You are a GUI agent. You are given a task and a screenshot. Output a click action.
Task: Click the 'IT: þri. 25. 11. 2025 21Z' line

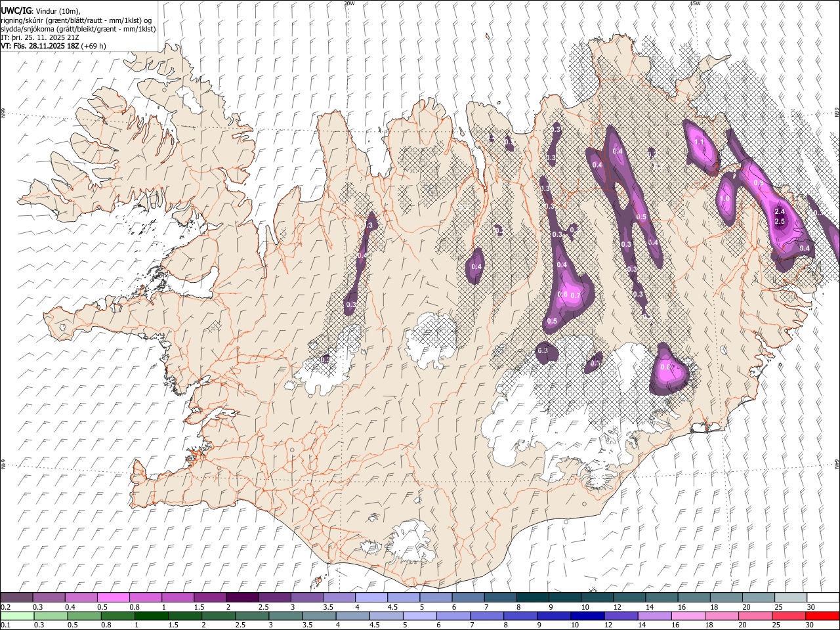pyautogui.click(x=40, y=37)
